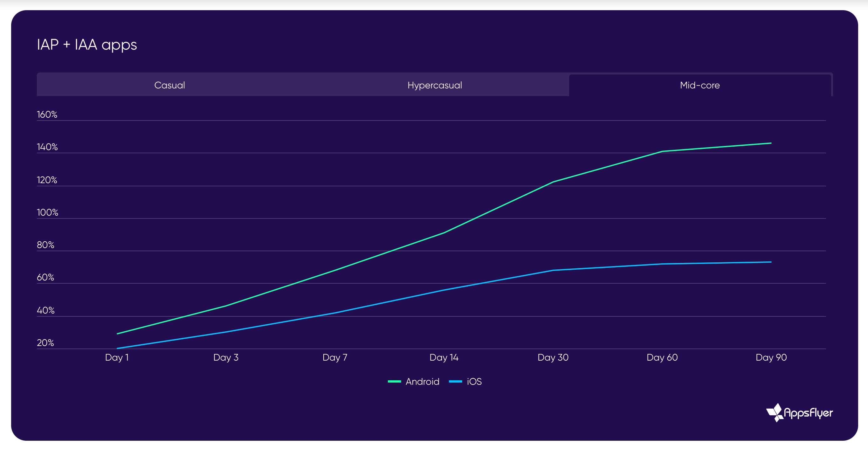
Task: Click the Day 7 axis label
Action: coord(334,357)
